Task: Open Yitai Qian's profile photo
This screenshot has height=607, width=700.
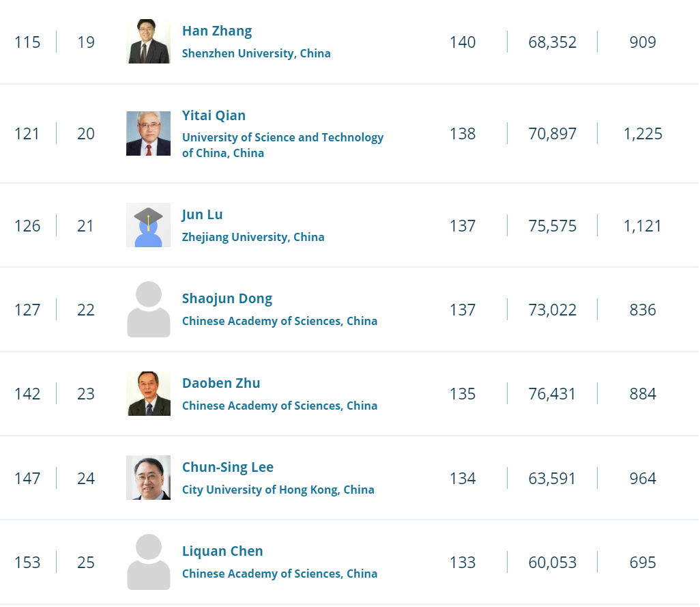Action: (x=148, y=133)
